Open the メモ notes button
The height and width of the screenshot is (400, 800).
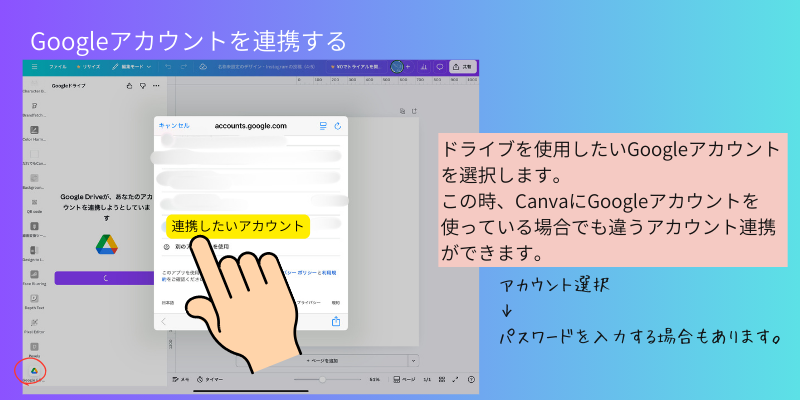tap(181, 379)
